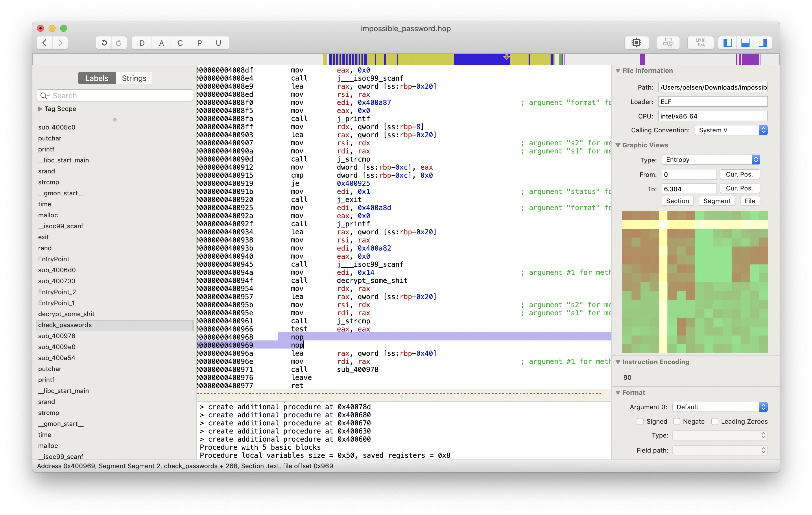Switch to the Strings tab

134,78
